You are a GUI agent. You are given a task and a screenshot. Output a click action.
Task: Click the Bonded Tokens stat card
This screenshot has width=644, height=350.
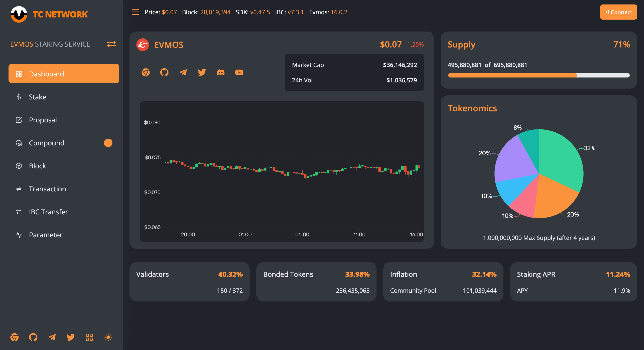click(x=316, y=282)
